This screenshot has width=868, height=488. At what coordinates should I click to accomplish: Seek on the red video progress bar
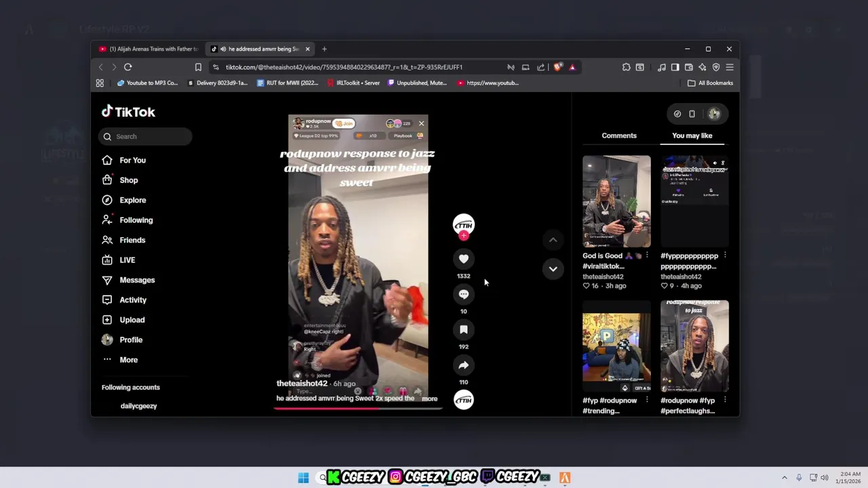[x=358, y=408]
